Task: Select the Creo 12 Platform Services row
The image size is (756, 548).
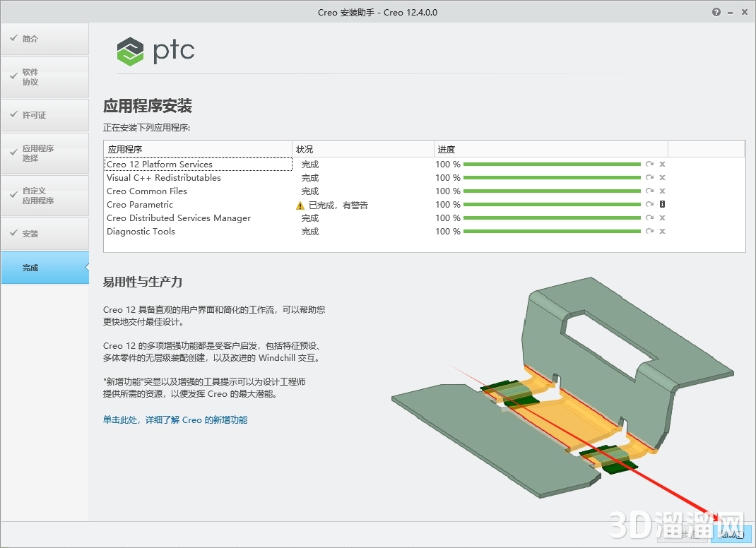Action: tap(198, 164)
